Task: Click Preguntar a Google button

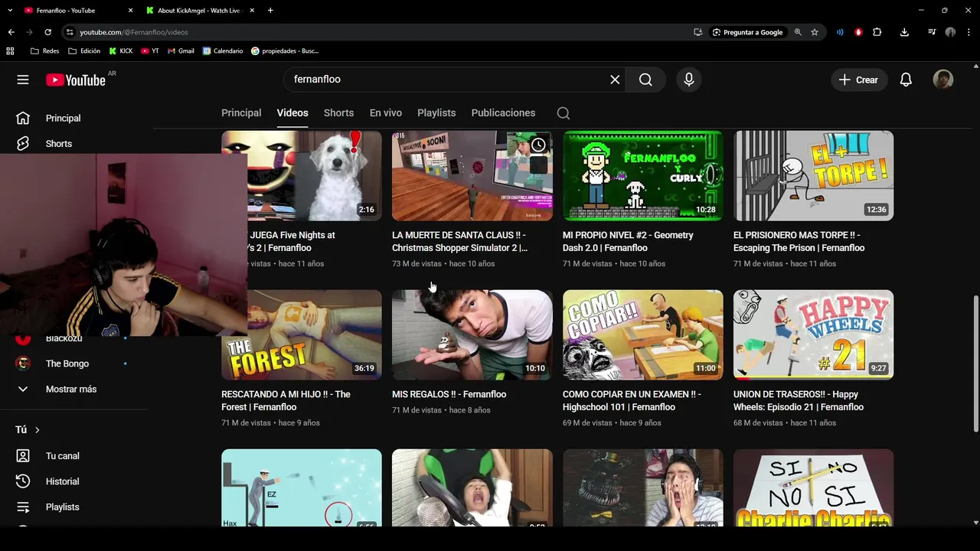Action: coord(747,32)
